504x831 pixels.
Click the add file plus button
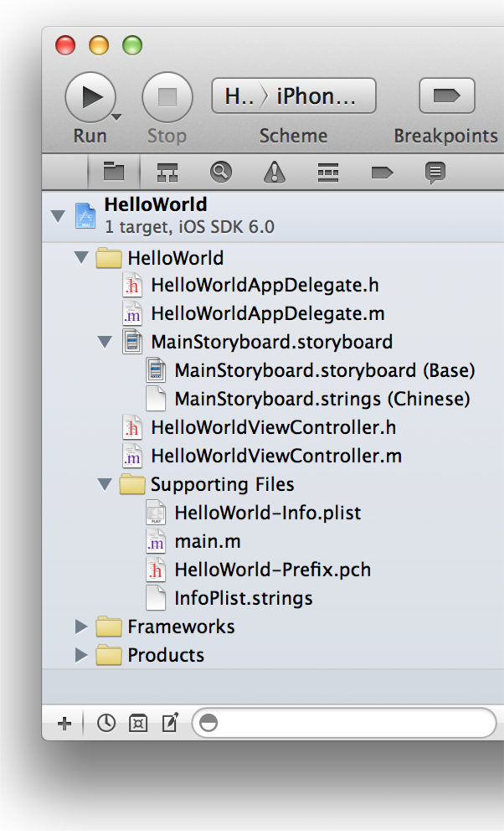[64, 723]
